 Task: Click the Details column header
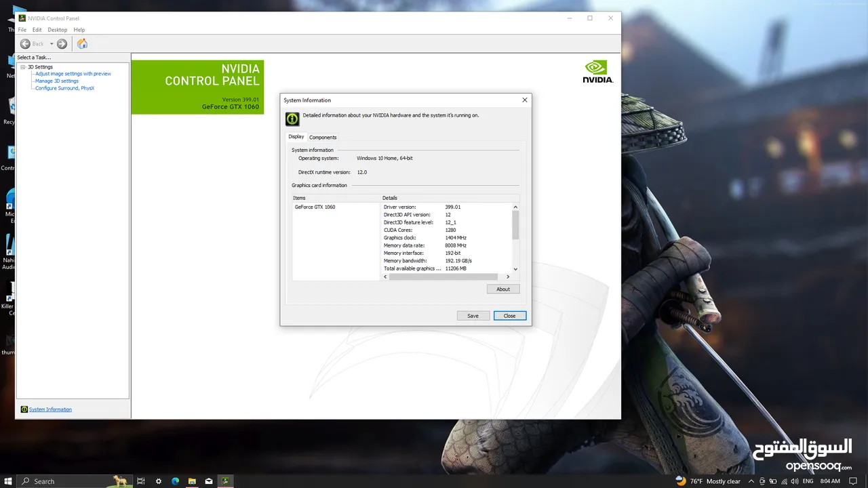click(x=450, y=198)
